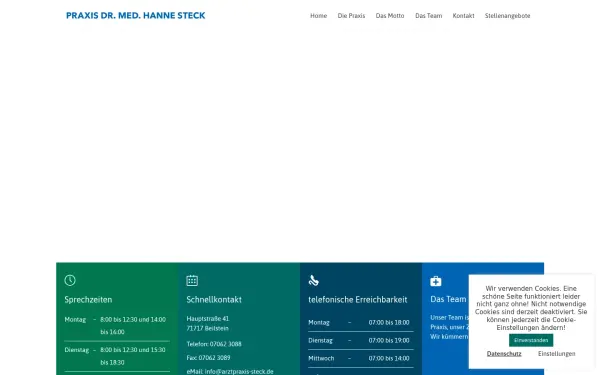
Task: Click the calendar icon above Schnellkontakt
Action: 192,280
